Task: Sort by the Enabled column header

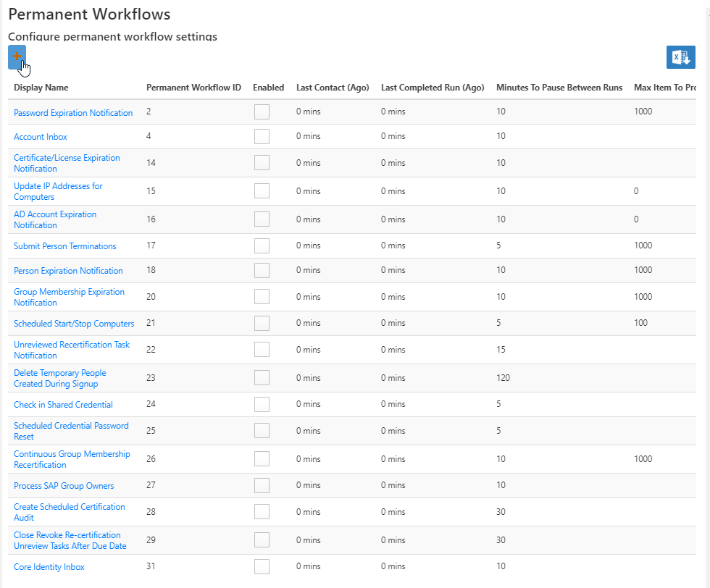Action: point(268,87)
